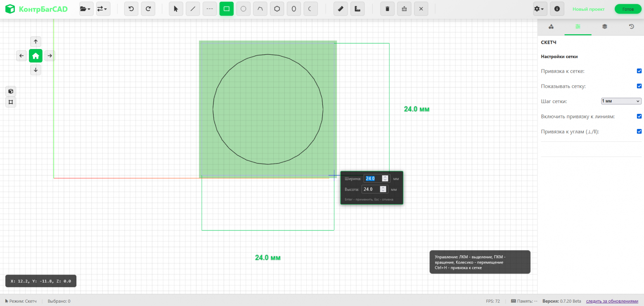Select the line drawing tool
Screen dimensions: 644x306
[193, 9]
